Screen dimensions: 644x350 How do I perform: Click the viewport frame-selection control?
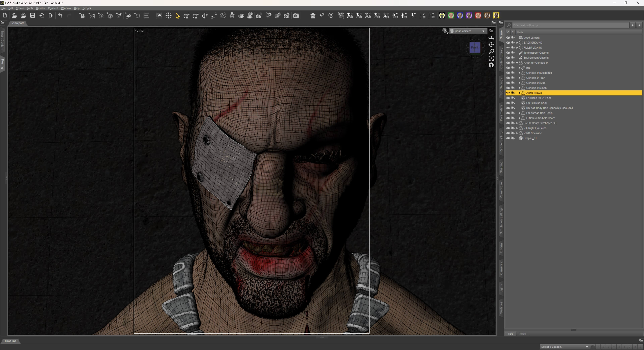[x=491, y=58]
